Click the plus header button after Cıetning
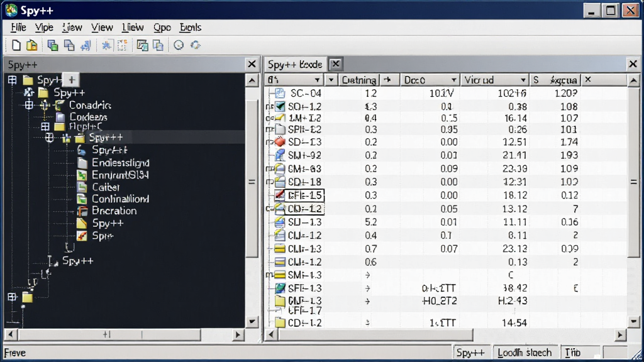 tap(387, 80)
